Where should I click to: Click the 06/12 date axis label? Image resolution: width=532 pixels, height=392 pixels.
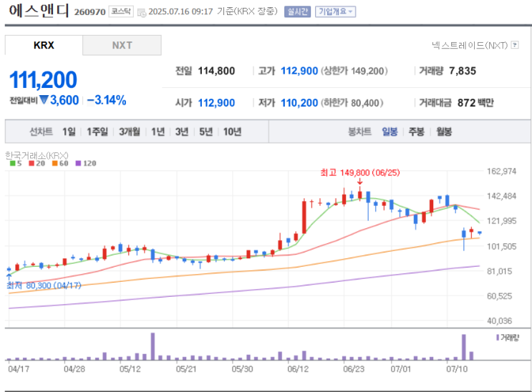coord(298,369)
